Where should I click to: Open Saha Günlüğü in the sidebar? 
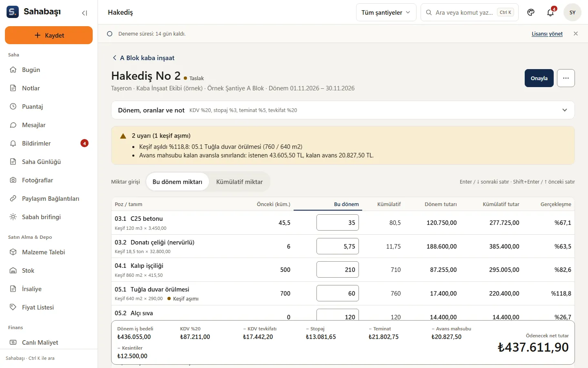click(49, 162)
